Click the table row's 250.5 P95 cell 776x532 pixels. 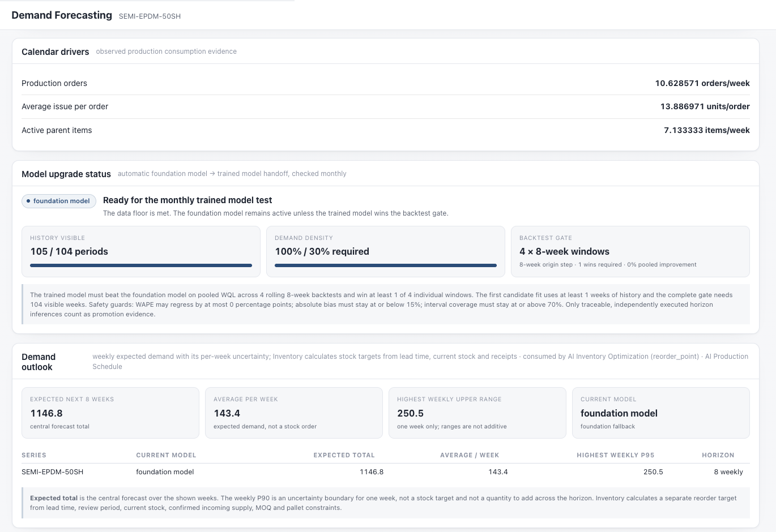653,472
